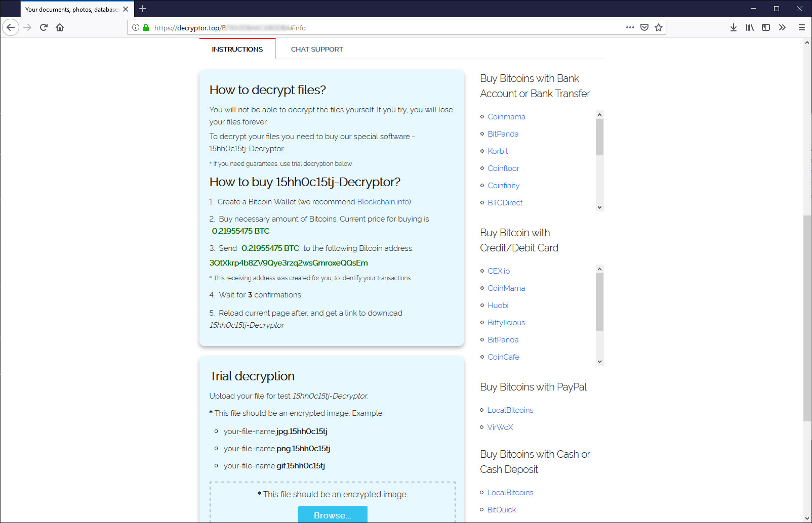Screen dimensions: 812x523
Task: Open the CoinCafe link
Action: point(503,357)
